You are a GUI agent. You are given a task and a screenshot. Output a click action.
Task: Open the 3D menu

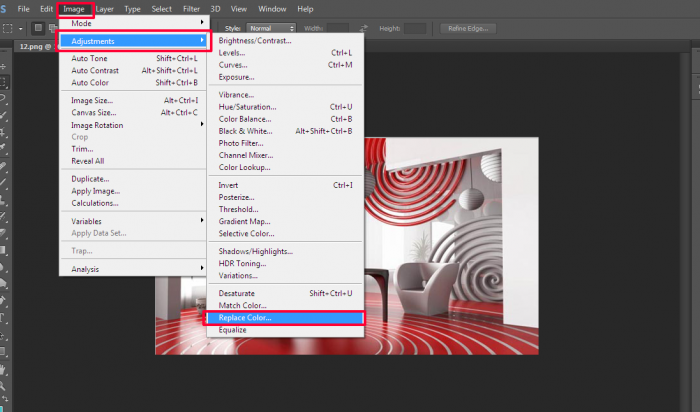coord(215,9)
